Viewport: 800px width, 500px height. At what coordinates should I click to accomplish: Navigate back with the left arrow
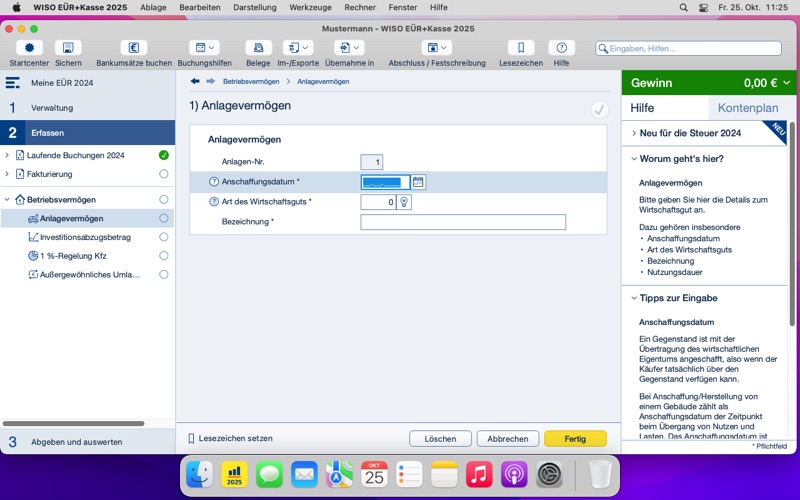pos(195,81)
